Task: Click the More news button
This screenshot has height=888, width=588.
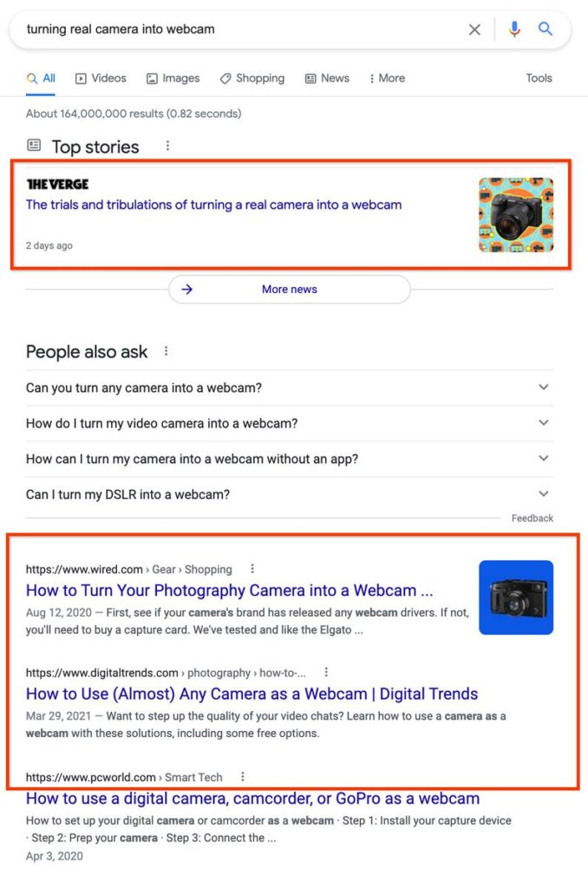Action: coord(290,290)
